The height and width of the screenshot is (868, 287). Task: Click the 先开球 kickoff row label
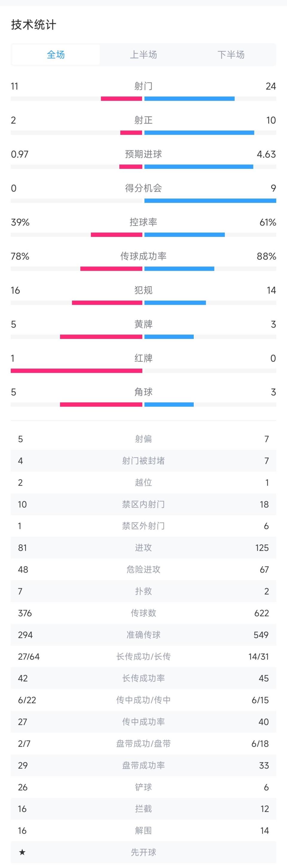pos(143,852)
